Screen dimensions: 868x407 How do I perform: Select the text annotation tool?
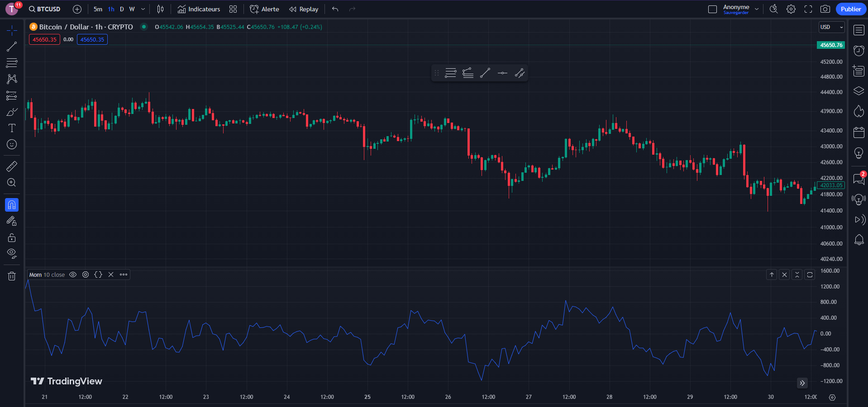click(x=12, y=128)
